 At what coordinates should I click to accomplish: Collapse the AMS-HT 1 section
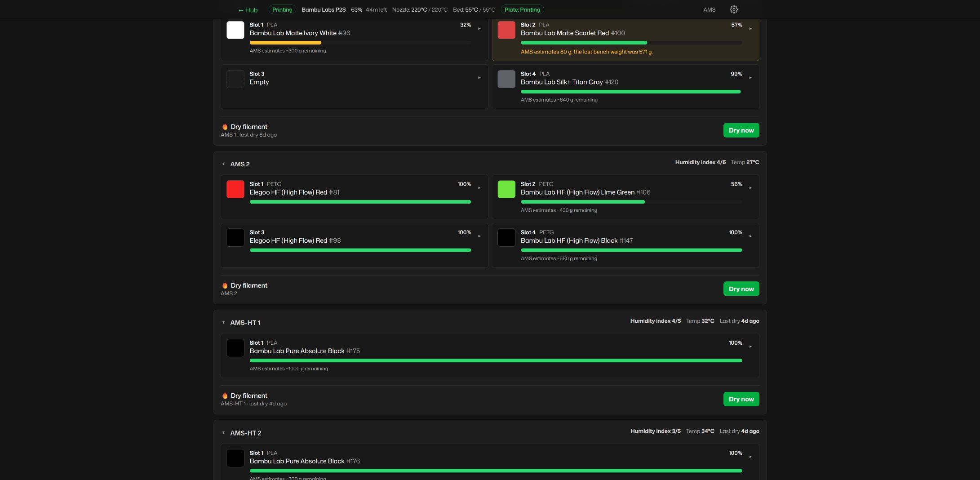(223, 323)
